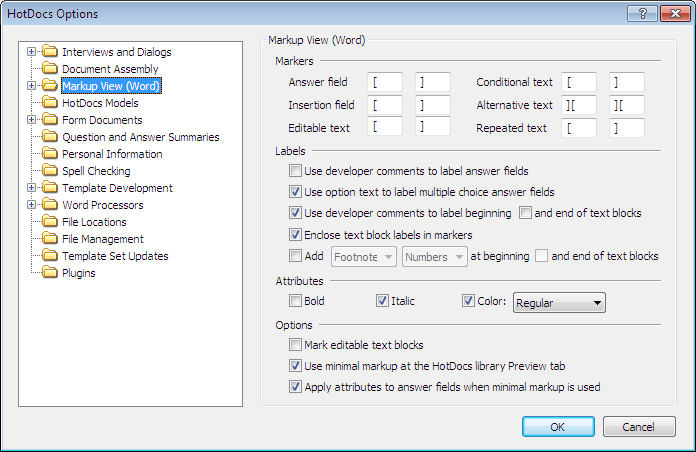The image size is (696, 452).
Task: Click the Word Processors folder icon
Action: tap(50, 205)
